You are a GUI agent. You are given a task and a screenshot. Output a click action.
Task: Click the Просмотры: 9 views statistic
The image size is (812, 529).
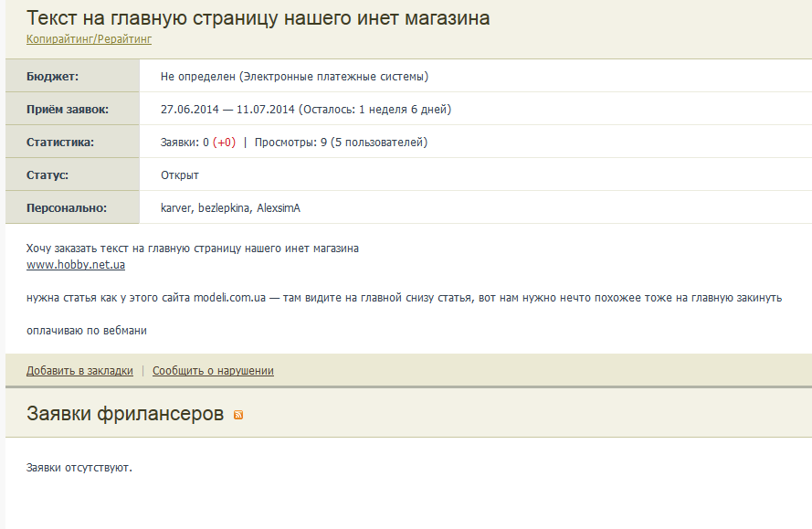(290, 143)
